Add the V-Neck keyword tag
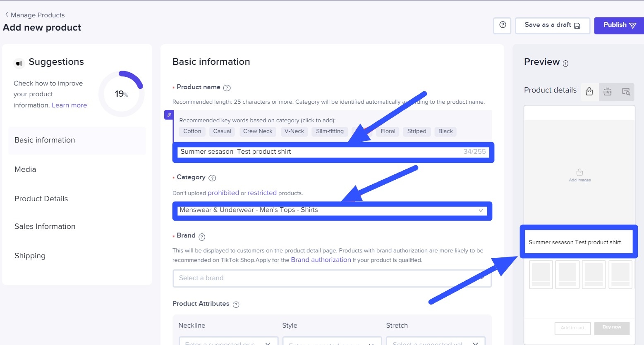644x345 pixels. [294, 131]
